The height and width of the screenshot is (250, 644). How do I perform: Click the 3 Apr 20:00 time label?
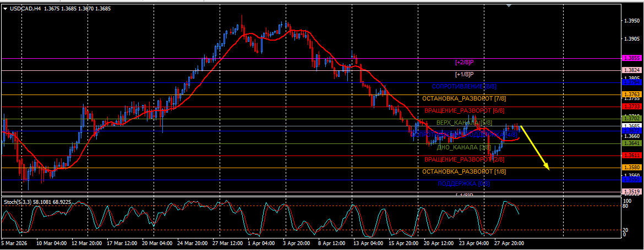coord(297,243)
